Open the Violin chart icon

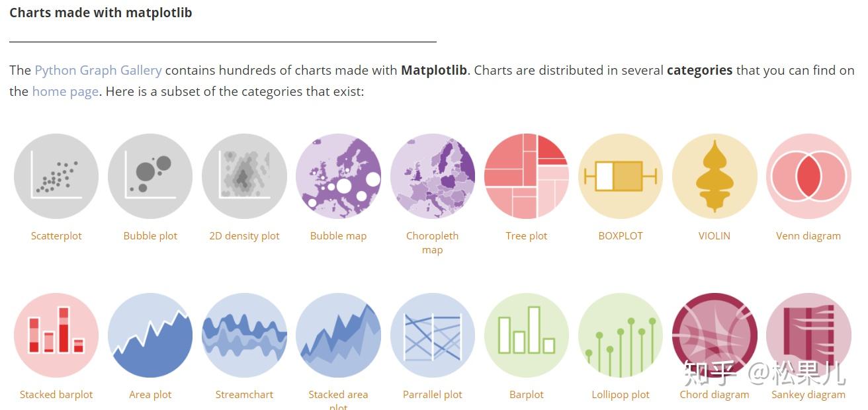tap(715, 177)
